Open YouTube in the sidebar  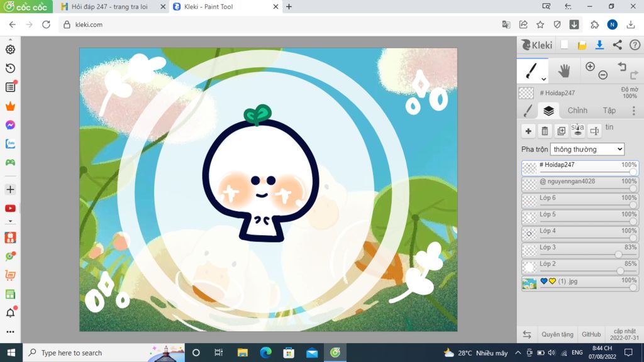pyautogui.click(x=10, y=209)
